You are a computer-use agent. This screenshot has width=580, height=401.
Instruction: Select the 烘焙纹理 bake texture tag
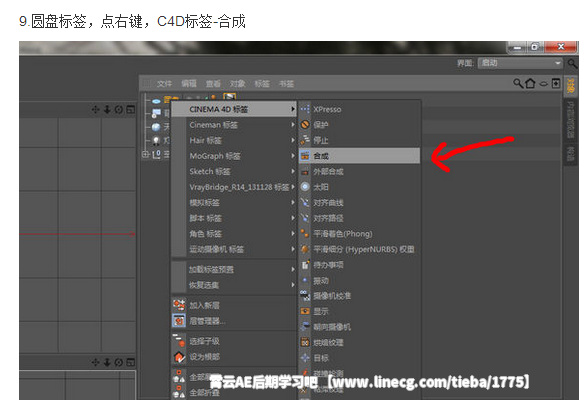click(x=359, y=342)
